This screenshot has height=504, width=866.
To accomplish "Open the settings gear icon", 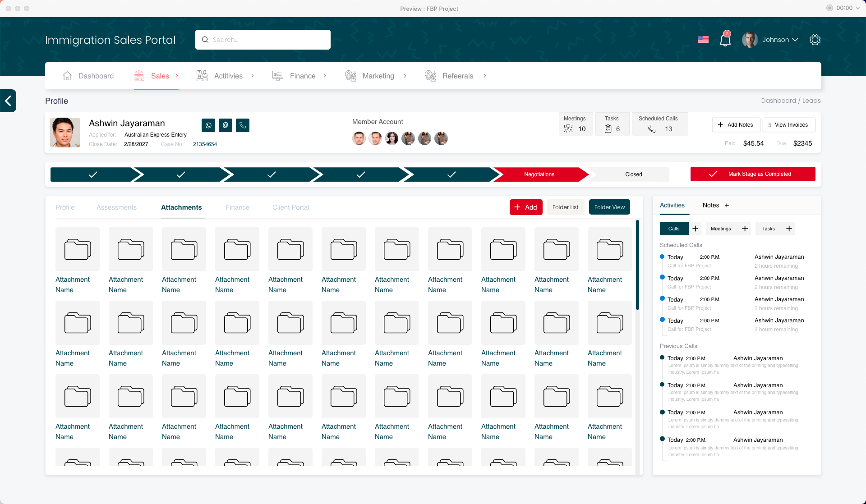I will point(815,40).
